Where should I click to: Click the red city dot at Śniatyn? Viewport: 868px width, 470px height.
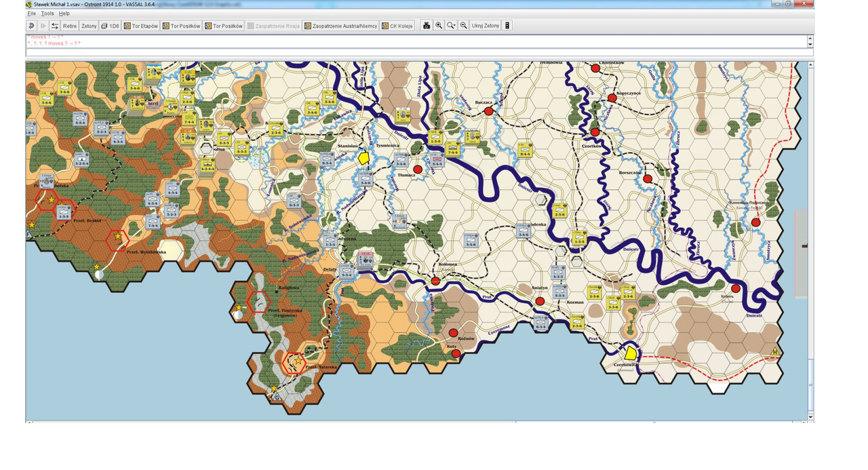[x=540, y=301]
